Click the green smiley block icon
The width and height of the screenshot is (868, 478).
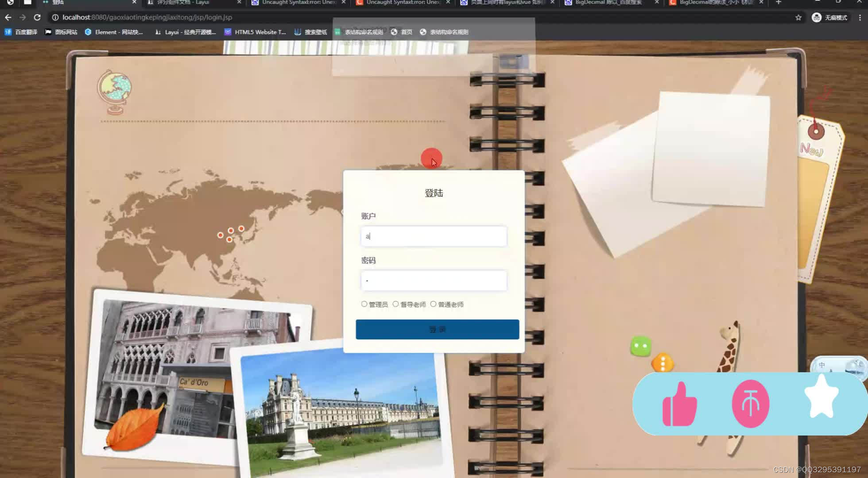coord(641,346)
